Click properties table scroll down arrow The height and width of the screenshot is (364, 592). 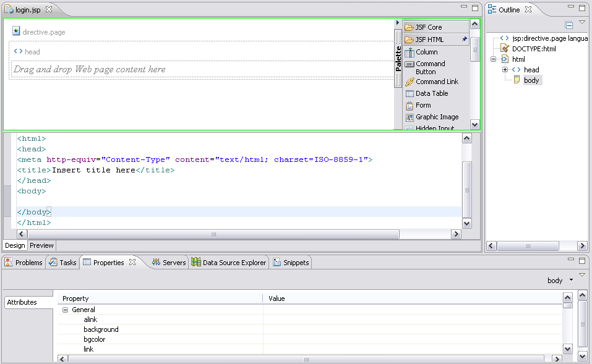(x=567, y=349)
